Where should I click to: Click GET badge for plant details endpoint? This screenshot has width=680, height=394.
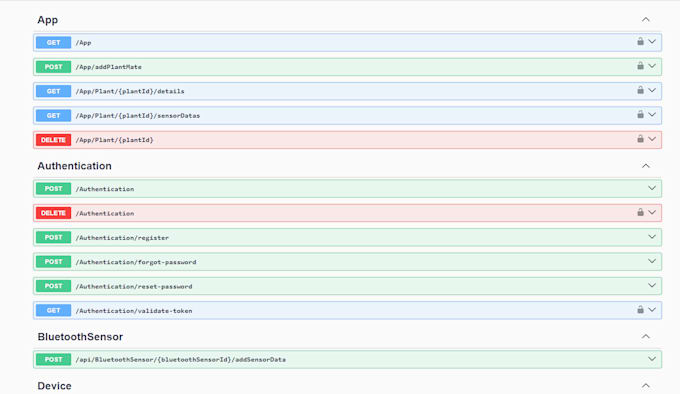click(x=53, y=91)
